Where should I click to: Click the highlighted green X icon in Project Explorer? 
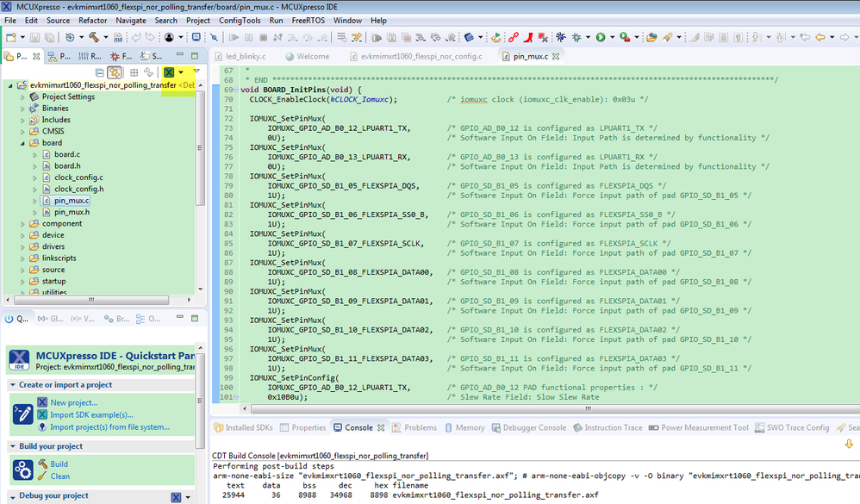pos(169,73)
